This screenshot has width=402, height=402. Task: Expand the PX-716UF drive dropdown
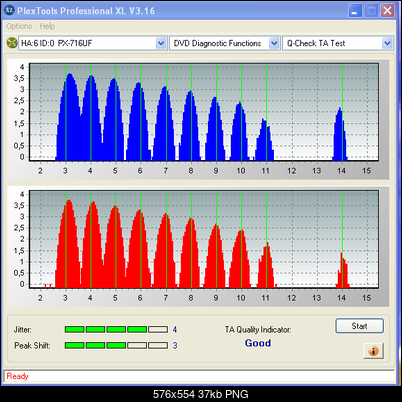point(161,43)
